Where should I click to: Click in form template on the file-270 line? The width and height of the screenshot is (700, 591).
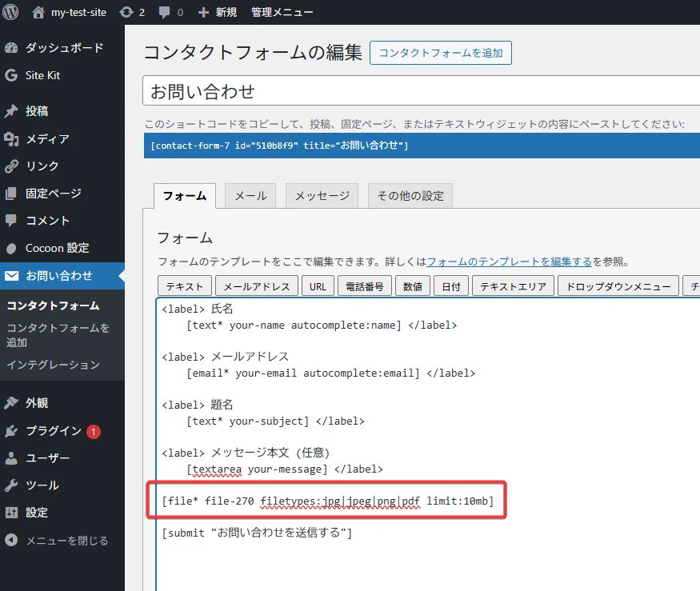point(328,501)
